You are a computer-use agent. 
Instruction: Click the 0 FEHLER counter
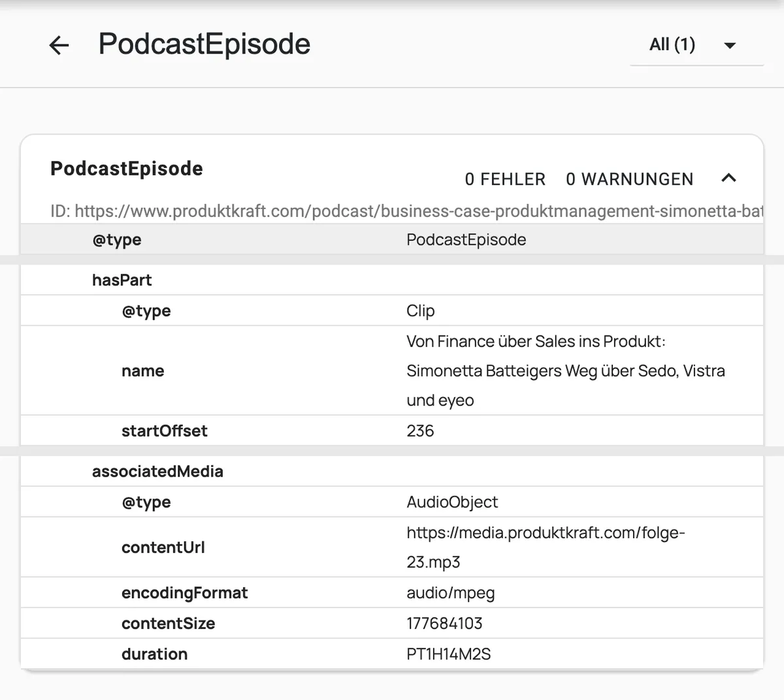(x=505, y=179)
